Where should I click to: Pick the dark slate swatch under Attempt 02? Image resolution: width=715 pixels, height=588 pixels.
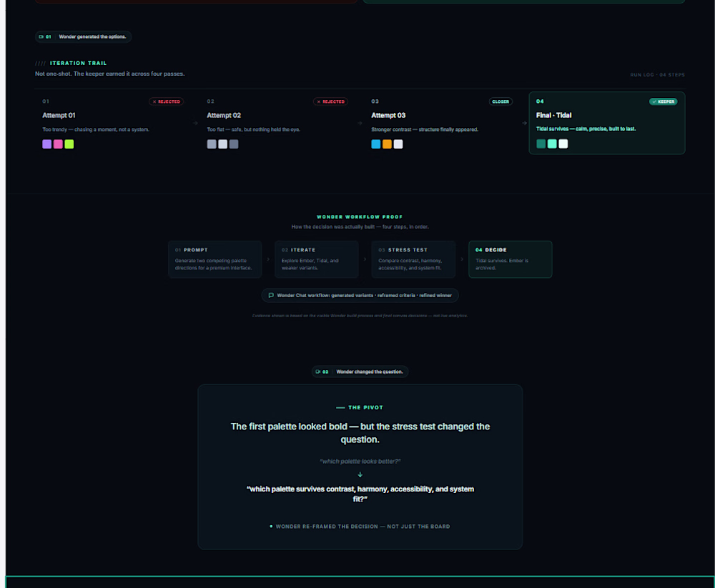pyautogui.click(x=234, y=144)
